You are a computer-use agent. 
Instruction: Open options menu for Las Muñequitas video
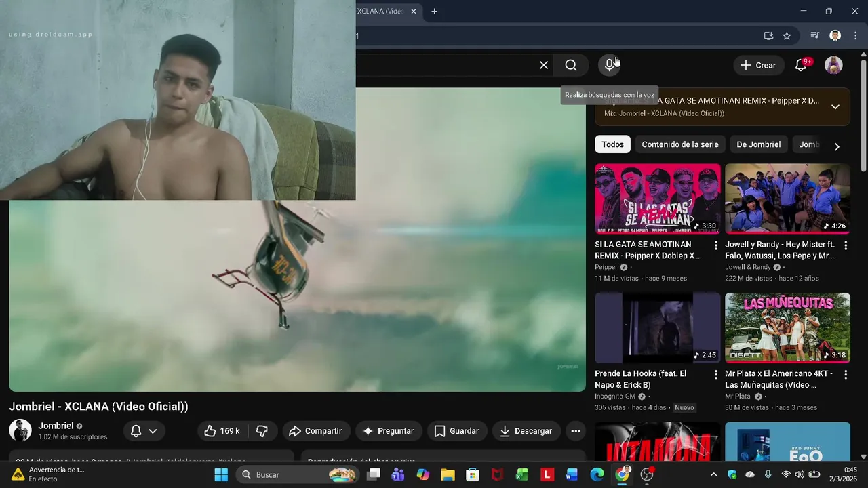coord(846,375)
